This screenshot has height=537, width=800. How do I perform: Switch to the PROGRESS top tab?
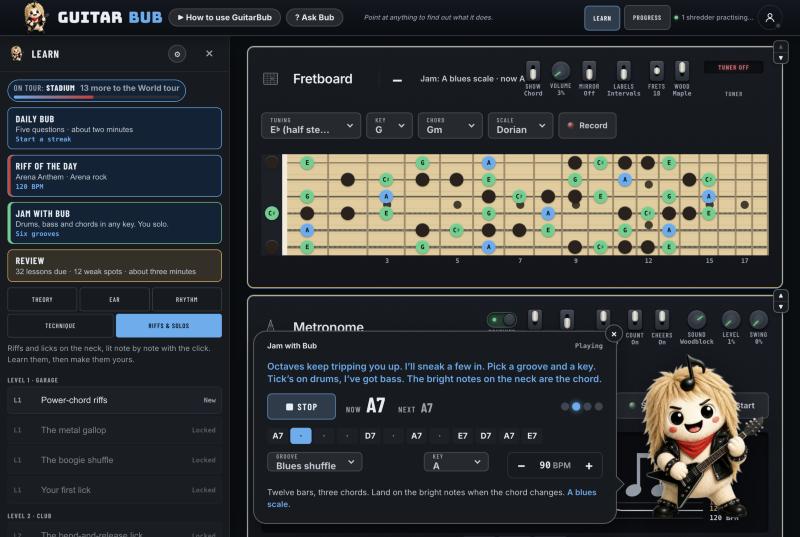click(647, 18)
